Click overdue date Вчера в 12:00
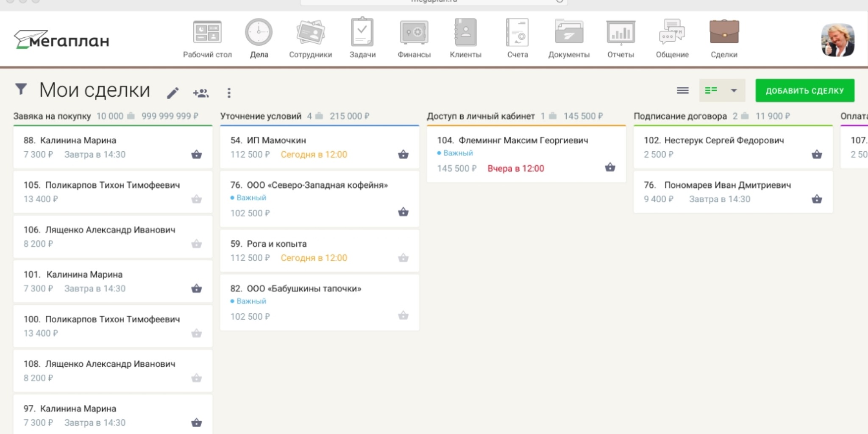 click(516, 168)
